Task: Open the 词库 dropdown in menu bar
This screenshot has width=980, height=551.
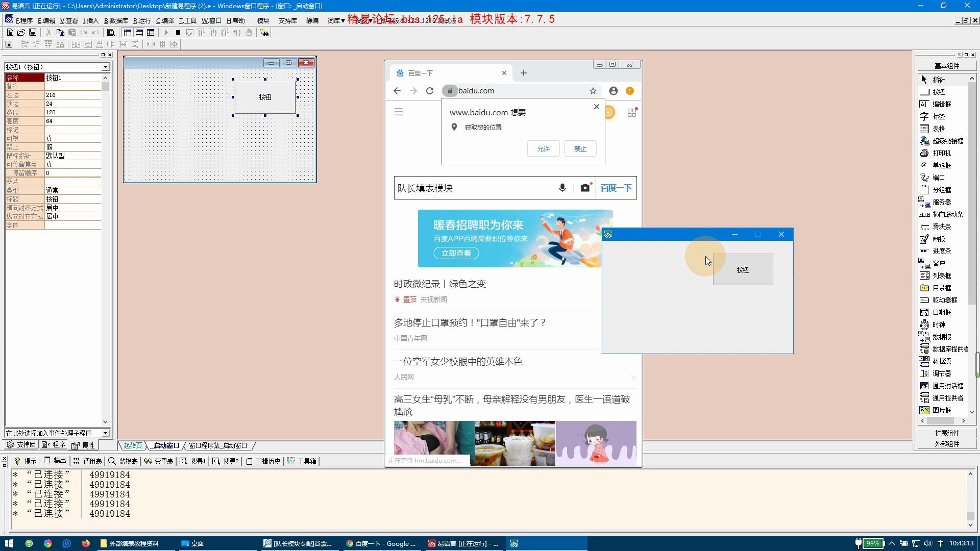Action: pos(336,20)
